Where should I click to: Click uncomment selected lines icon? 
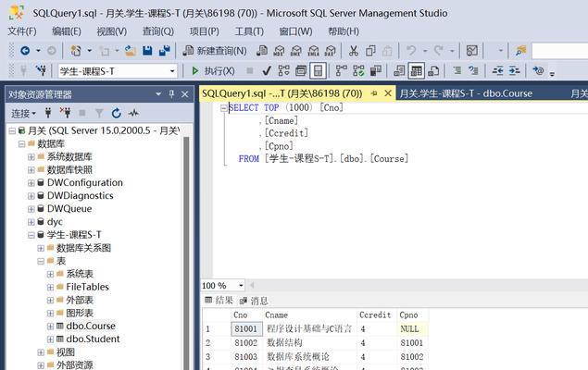point(474,71)
